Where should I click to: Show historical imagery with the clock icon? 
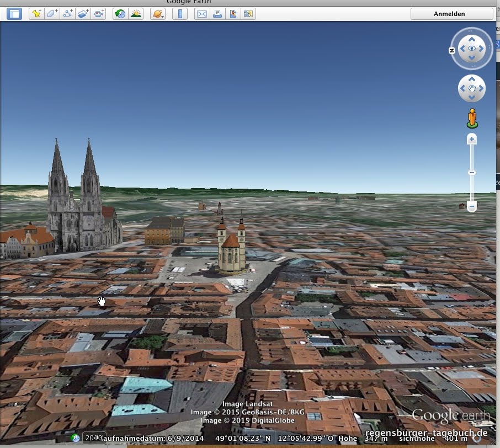(x=120, y=14)
